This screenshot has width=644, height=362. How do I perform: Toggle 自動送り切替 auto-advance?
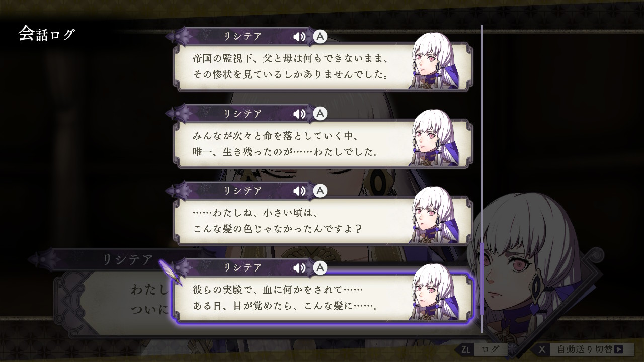(x=587, y=349)
